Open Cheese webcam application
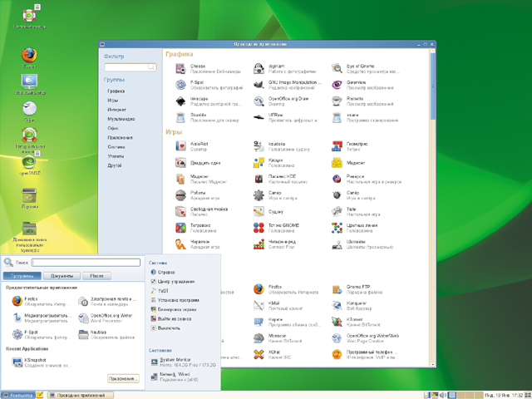The image size is (532, 399). (208, 68)
